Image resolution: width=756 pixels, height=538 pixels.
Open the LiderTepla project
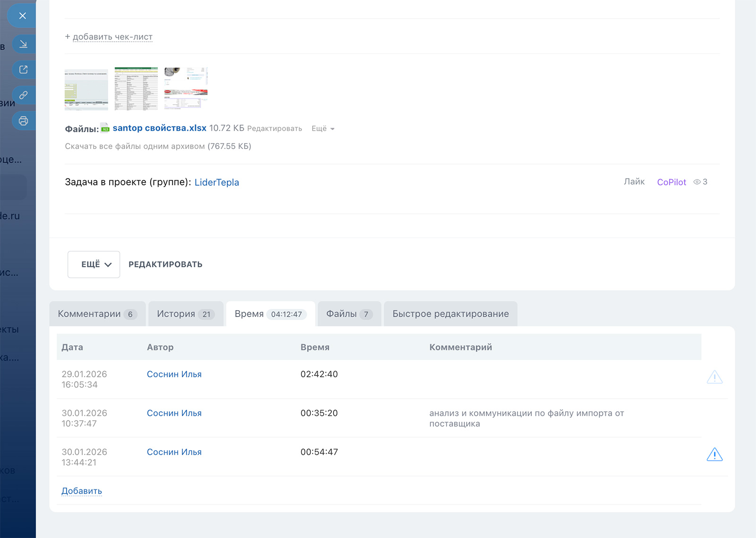(217, 182)
